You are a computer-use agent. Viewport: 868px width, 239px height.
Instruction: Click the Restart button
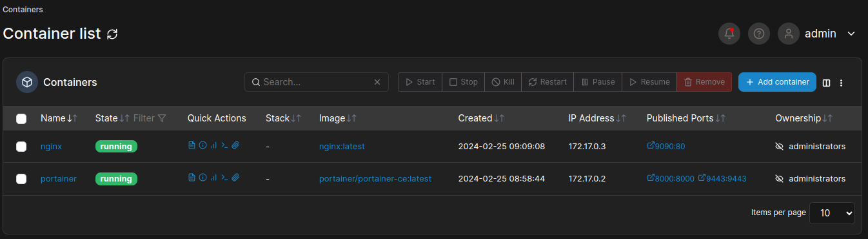click(x=547, y=82)
